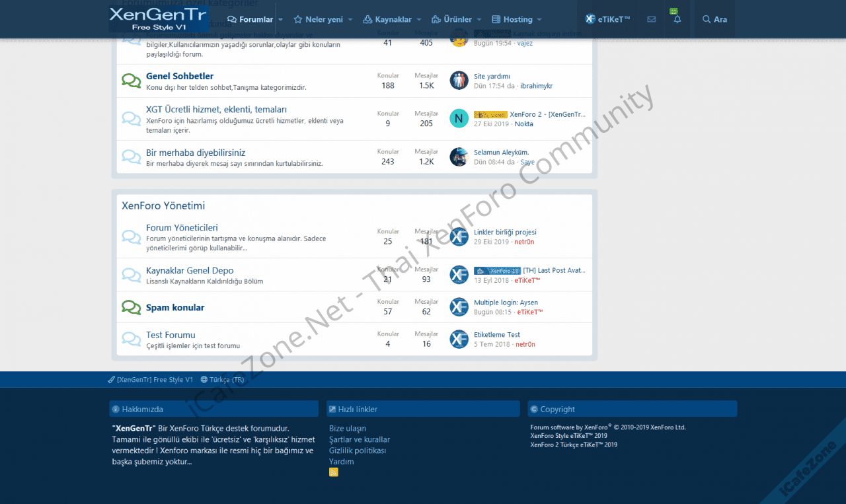Click the avatar next to Selamun Aleyküm
The image size is (846, 504).
coord(459,157)
